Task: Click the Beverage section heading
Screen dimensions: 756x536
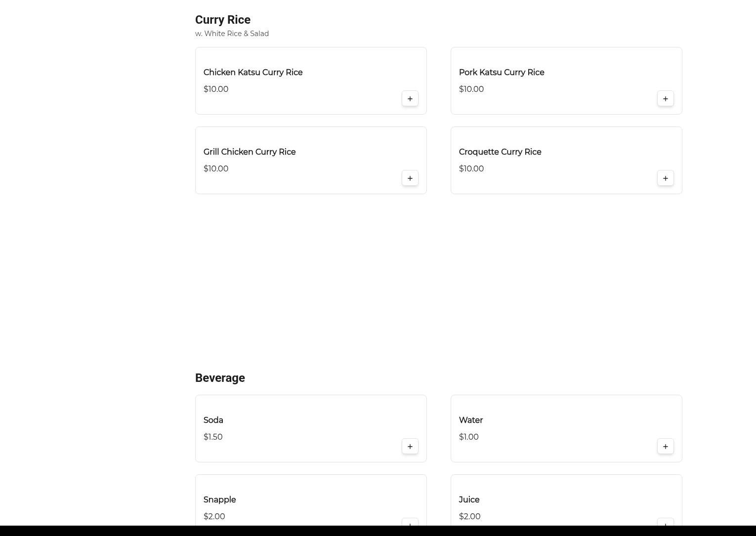Action: point(220,378)
